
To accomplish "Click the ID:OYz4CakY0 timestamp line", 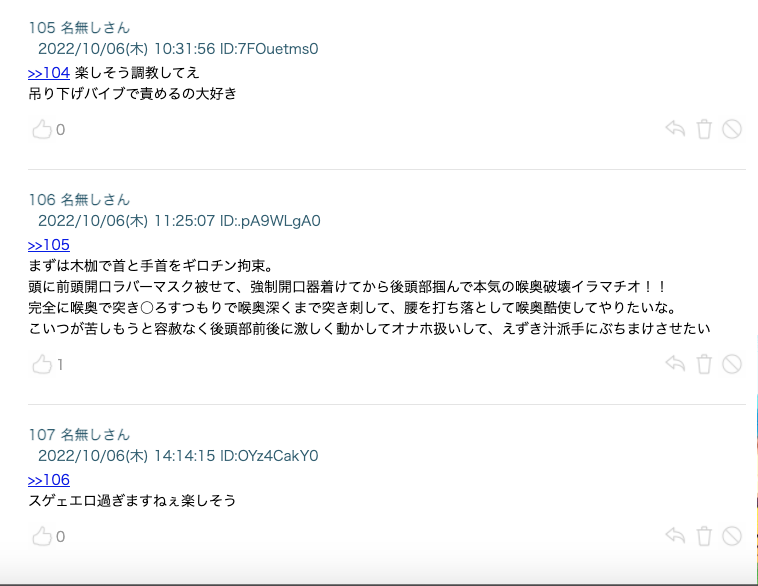I will 178,456.
